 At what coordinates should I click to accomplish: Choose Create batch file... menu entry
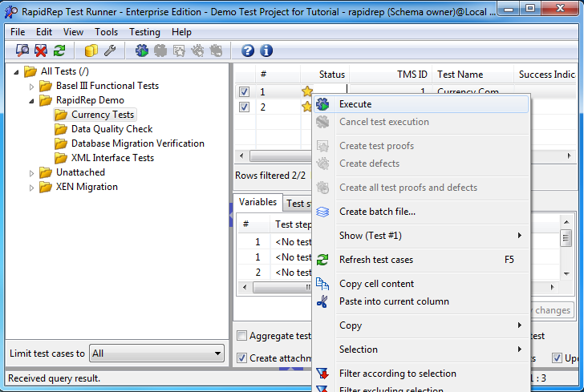421,212
